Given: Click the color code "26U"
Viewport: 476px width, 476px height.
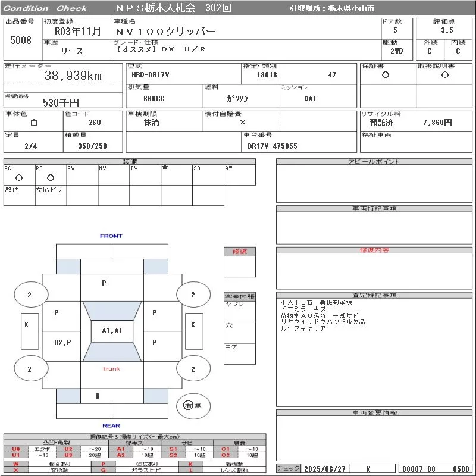Looking at the screenshot, I should click(95, 123).
